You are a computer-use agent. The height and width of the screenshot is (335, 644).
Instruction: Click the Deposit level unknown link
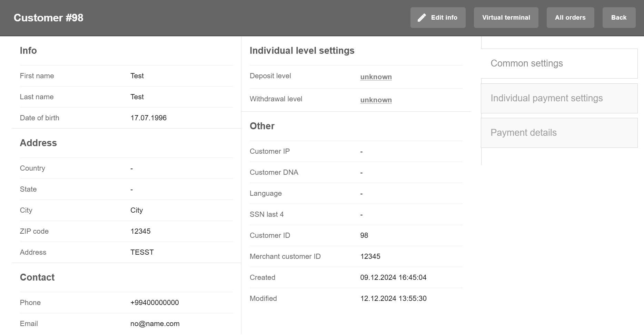coord(376,77)
